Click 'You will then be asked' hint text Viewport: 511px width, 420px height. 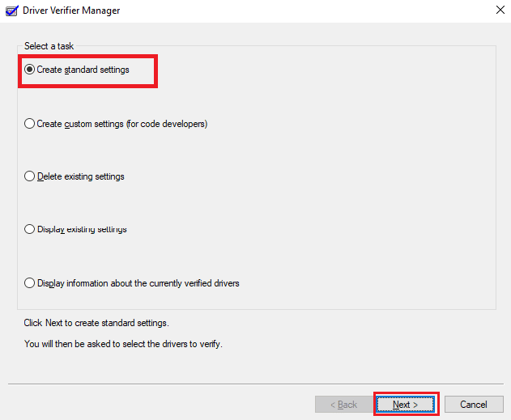tap(123, 344)
